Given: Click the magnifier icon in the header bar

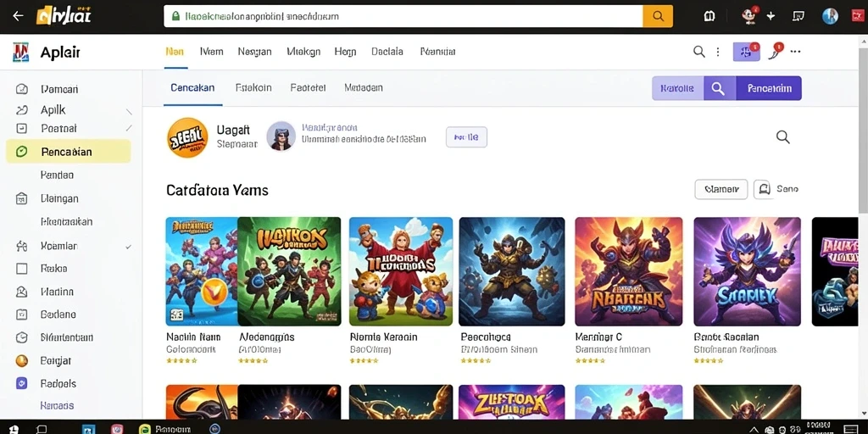Looking at the screenshot, I should click(699, 52).
